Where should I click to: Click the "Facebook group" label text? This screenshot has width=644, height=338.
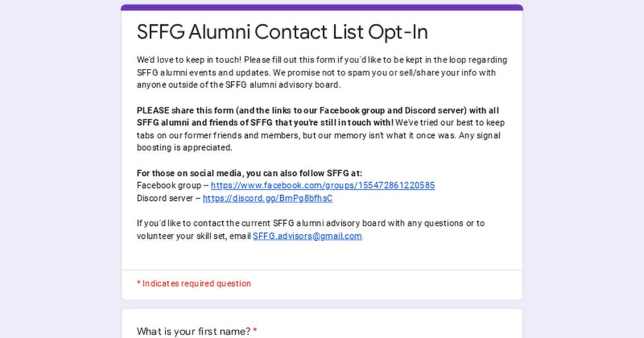169,185
